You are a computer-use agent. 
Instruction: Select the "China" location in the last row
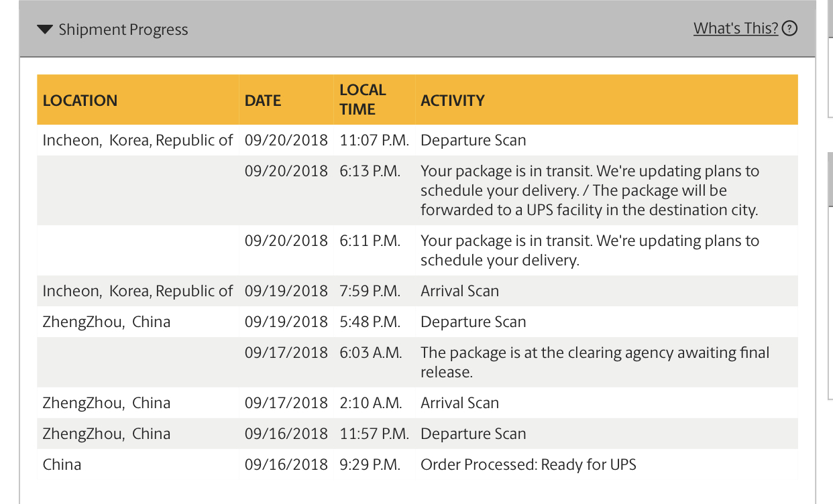coord(62,464)
